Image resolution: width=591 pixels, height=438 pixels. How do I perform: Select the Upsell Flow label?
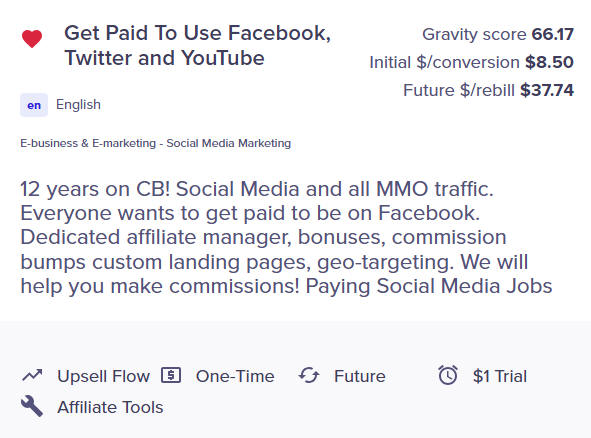(104, 376)
